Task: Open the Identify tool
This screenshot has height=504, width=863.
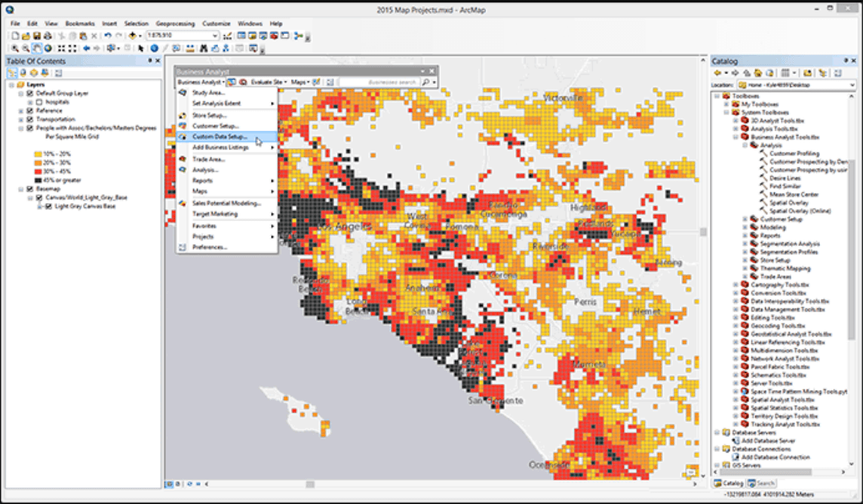Action: point(155,48)
